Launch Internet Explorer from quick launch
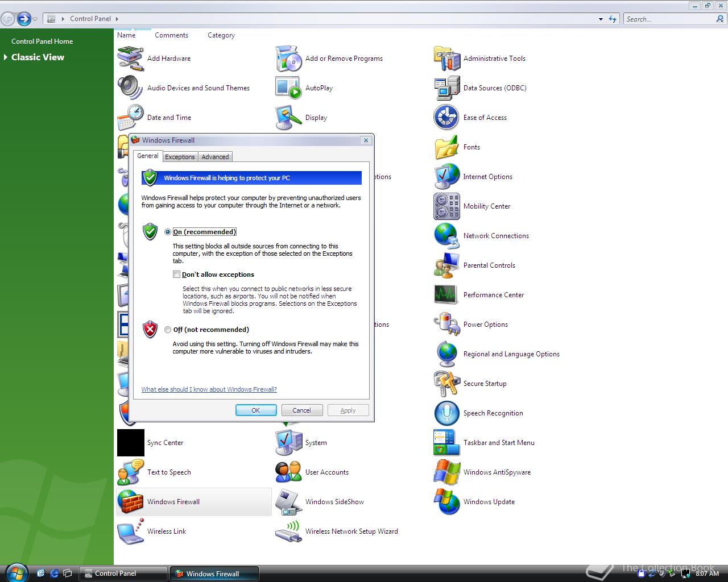Screen dimensions: 728x582 [55, 573]
